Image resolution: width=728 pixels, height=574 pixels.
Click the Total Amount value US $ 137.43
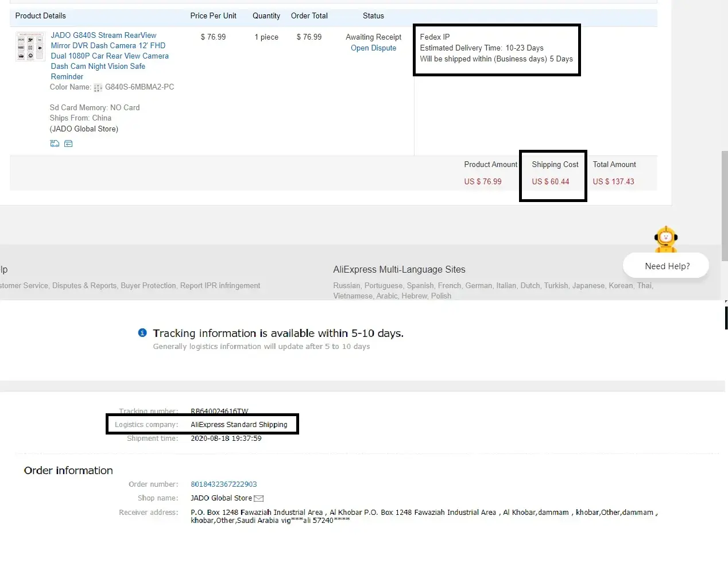(x=614, y=181)
